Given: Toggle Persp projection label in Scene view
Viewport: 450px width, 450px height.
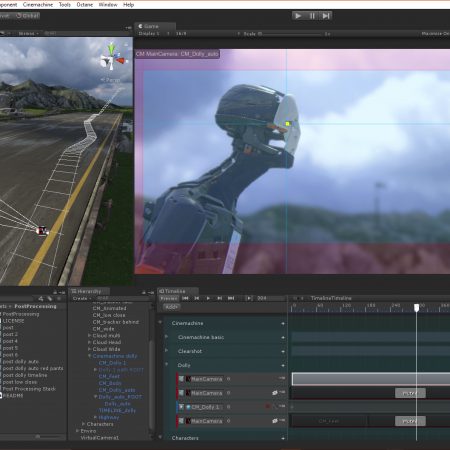Looking at the screenshot, I should (x=111, y=80).
